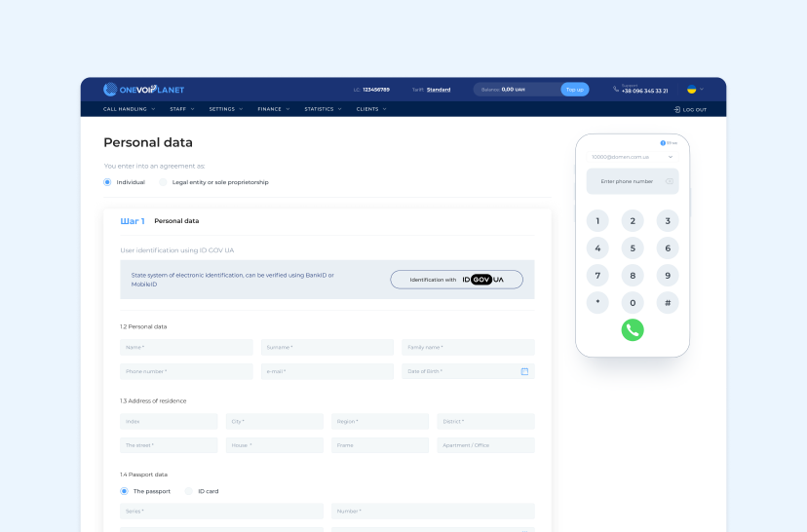Click the OneVoipPlanet logo
This screenshot has height=532, width=807.
(143, 90)
